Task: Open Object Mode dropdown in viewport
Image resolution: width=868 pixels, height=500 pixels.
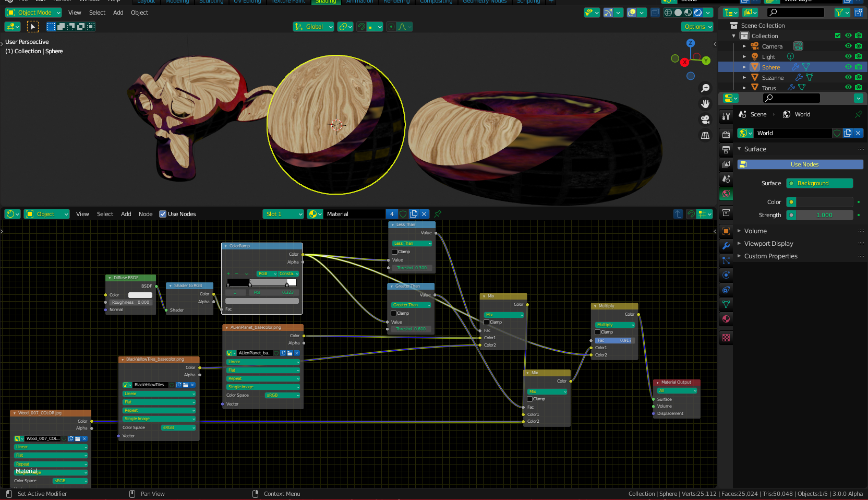Action: [x=33, y=13]
